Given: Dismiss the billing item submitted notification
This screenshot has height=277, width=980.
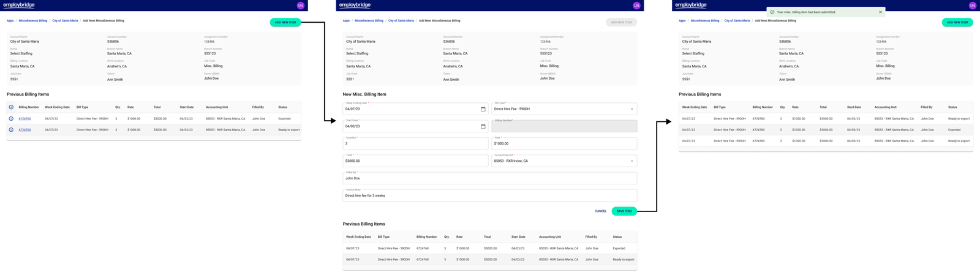Looking at the screenshot, I should coord(880,12).
